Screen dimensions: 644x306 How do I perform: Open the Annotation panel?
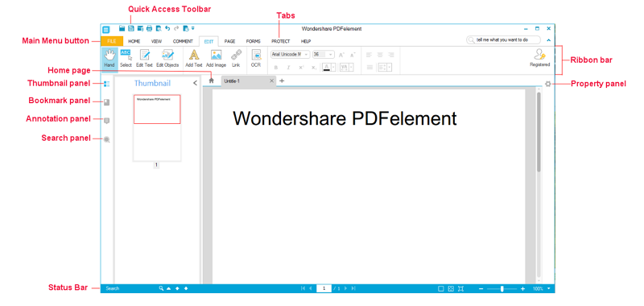107,120
